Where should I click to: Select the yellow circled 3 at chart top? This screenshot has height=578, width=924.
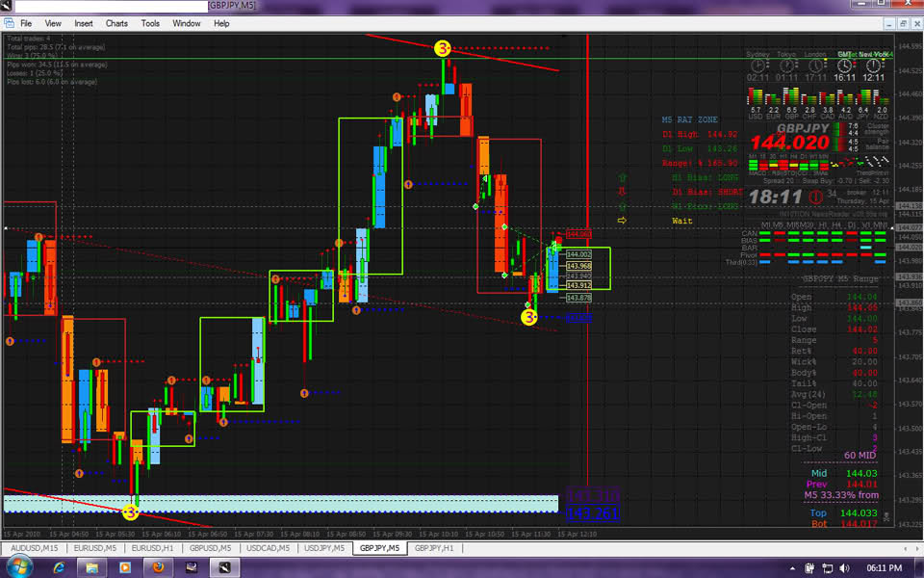(x=443, y=48)
